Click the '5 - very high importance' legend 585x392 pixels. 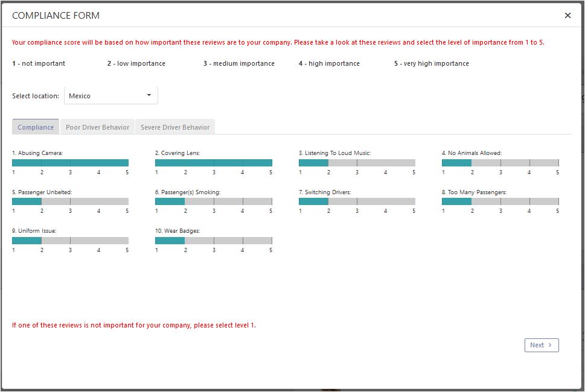pyautogui.click(x=431, y=63)
